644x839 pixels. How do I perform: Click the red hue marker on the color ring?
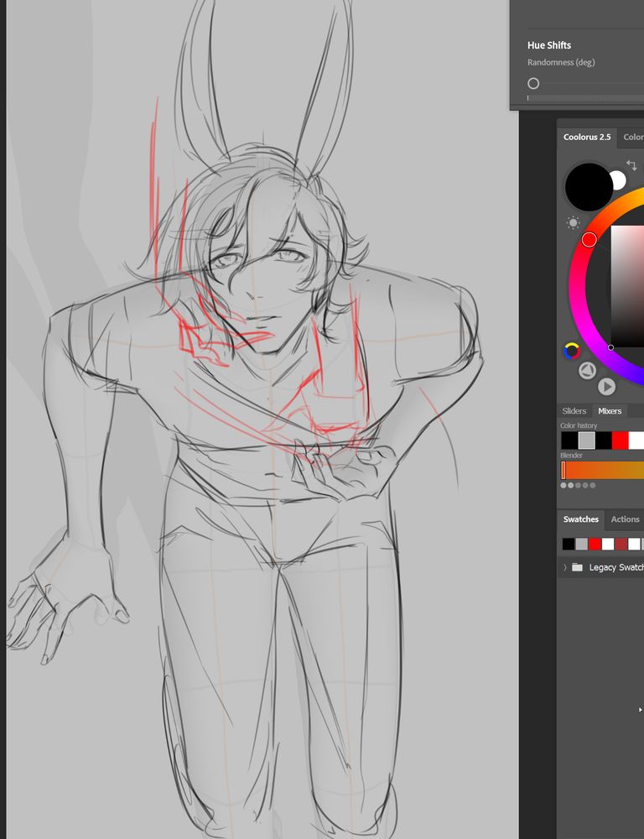(589, 240)
